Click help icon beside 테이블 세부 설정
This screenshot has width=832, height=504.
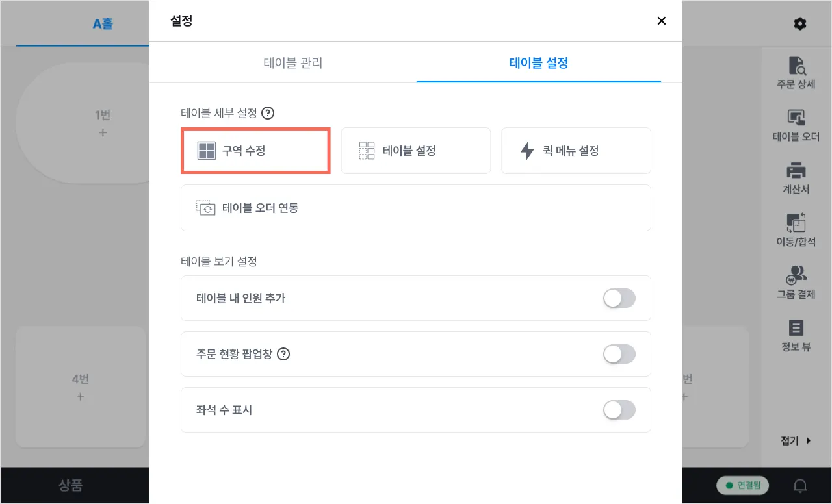point(268,113)
